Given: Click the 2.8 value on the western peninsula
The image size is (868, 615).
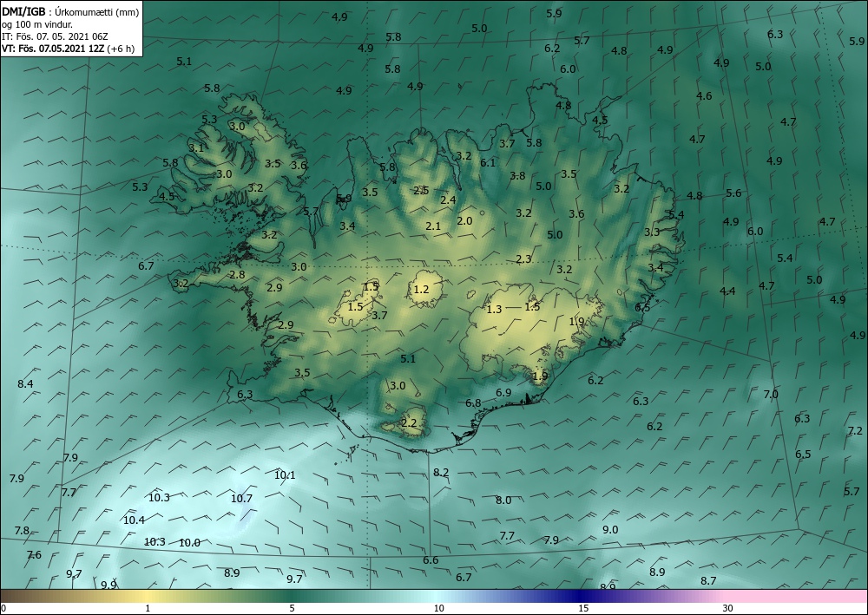Looking at the screenshot, I should [237, 274].
